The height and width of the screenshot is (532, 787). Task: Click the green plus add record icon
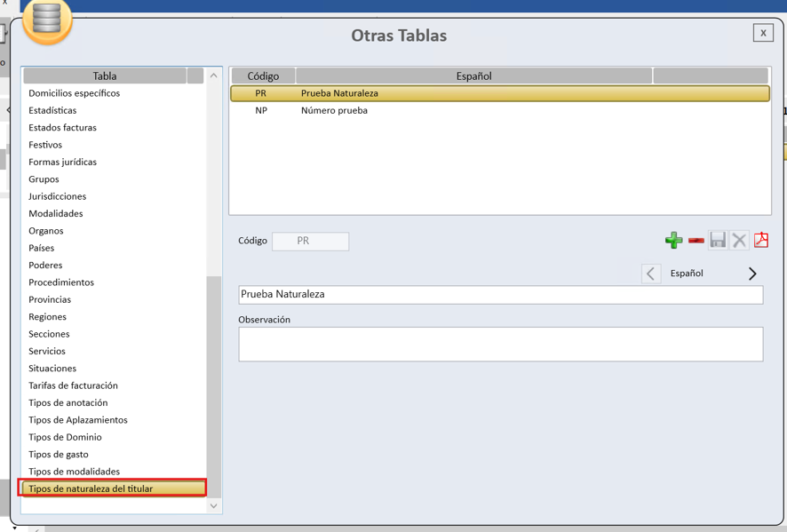pyautogui.click(x=673, y=241)
